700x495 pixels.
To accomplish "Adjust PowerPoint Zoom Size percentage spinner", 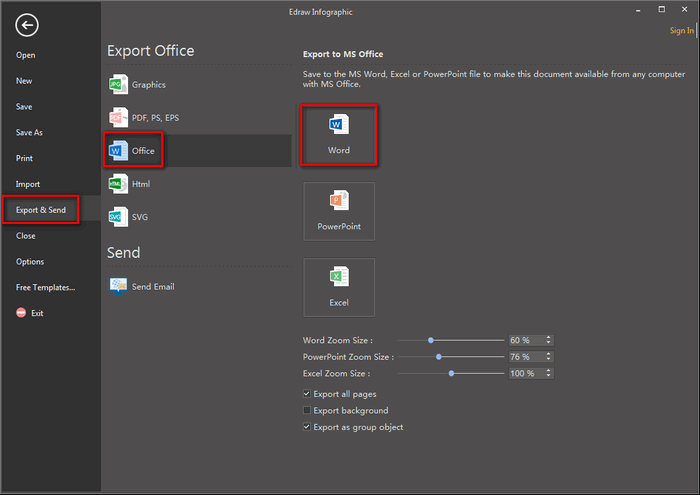I will [x=548, y=357].
